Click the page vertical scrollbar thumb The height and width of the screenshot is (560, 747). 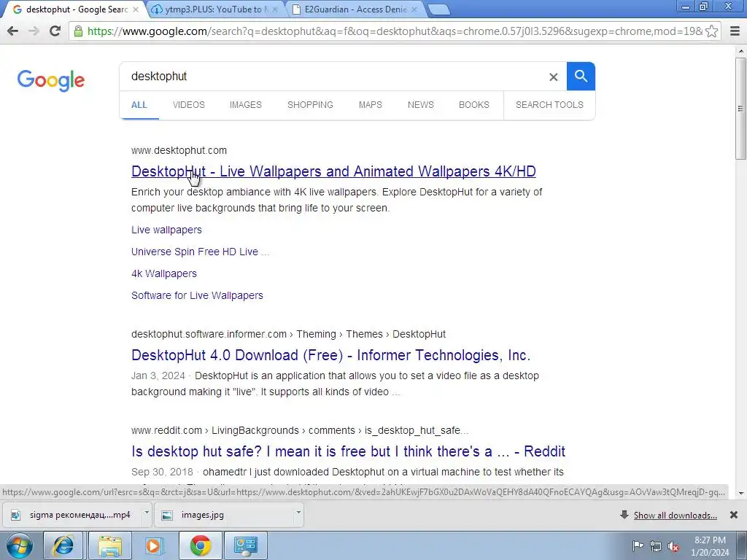tap(740, 109)
